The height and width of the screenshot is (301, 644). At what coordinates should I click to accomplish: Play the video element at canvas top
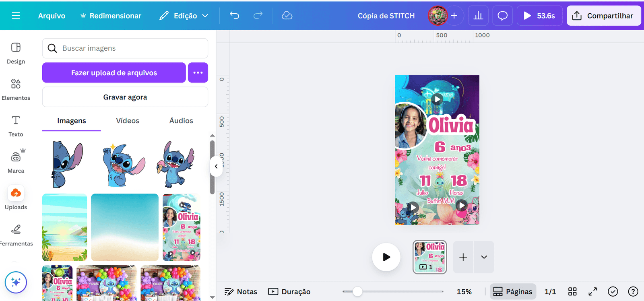(437, 99)
